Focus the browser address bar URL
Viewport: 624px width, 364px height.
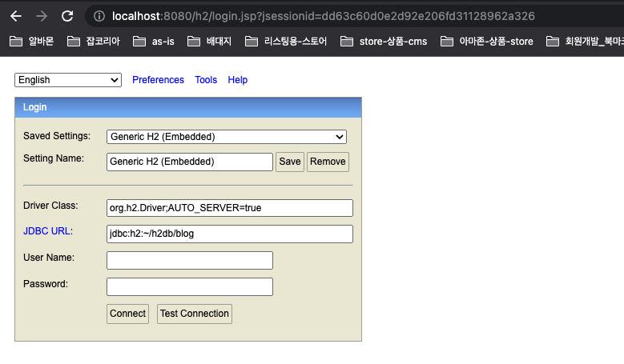(x=323, y=16)
